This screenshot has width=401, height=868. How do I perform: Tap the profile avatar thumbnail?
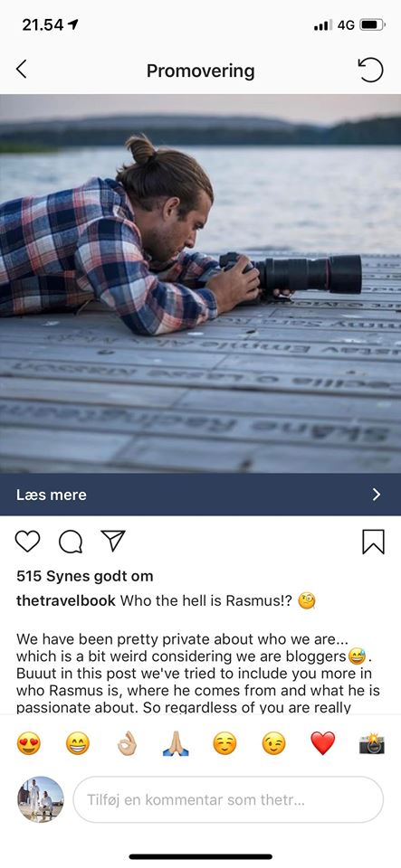[x=41, y=799]
